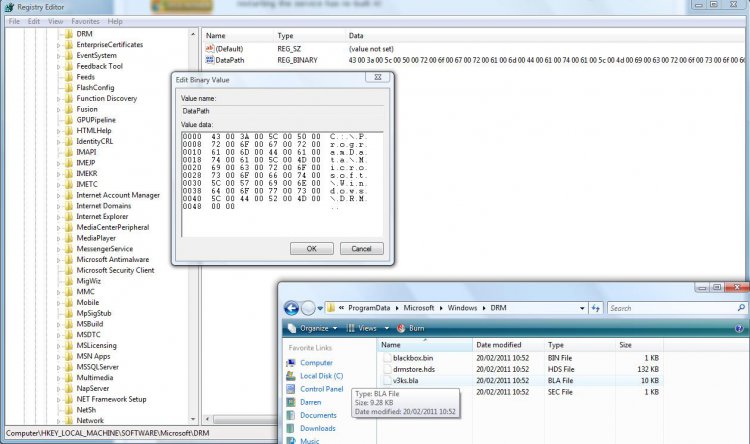Viewport: 750px width, 444px height.
Task: Click inside the Explorer Search field
Action: (672, 308)
